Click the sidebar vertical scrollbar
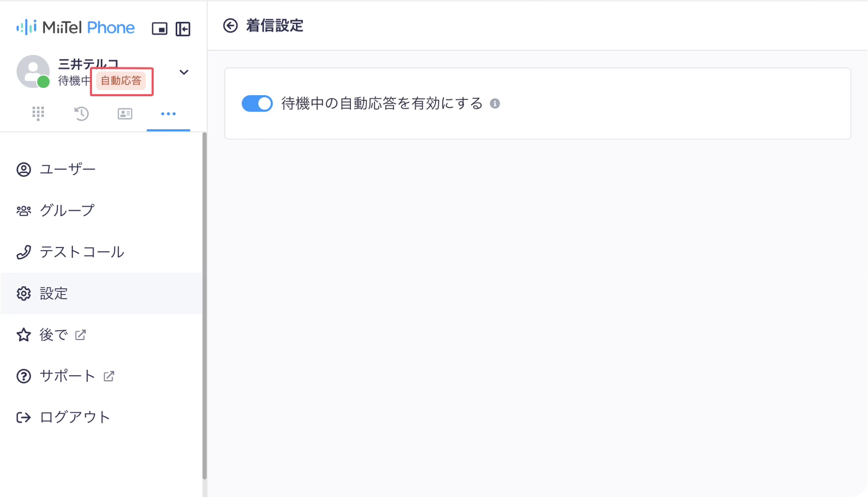 [204, 306]
